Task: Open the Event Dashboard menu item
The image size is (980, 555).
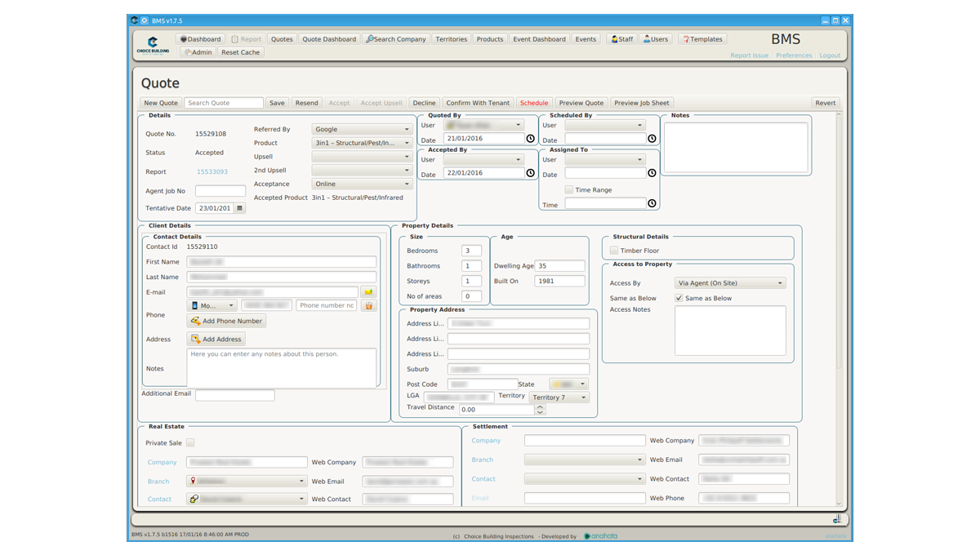Action: tap(539, 39)
